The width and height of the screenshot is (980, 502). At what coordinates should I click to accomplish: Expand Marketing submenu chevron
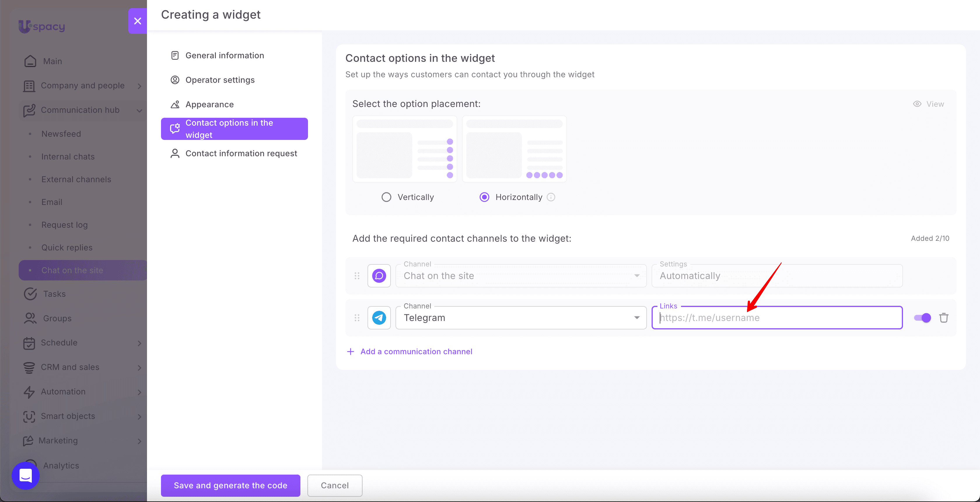[x=139, y=441]
